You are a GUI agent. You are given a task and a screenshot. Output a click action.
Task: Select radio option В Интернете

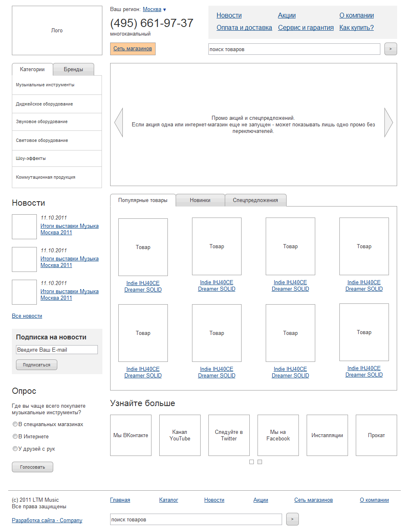(x=15, y=437)
